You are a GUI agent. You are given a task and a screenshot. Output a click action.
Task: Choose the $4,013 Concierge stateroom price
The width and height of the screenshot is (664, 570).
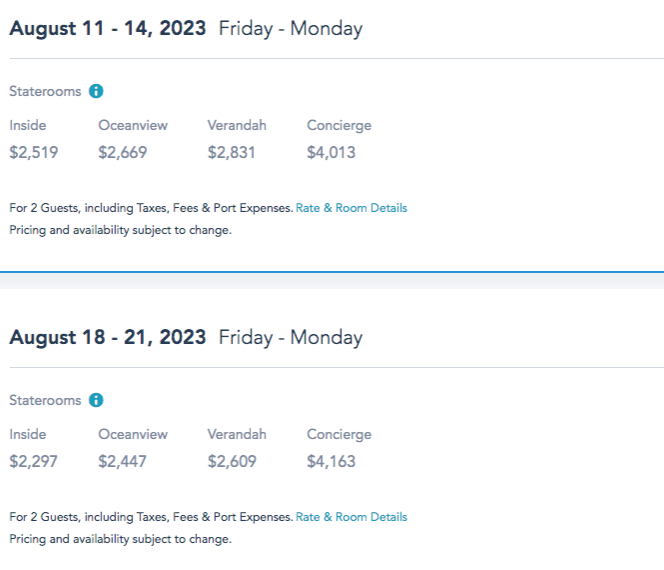(331, 153)
